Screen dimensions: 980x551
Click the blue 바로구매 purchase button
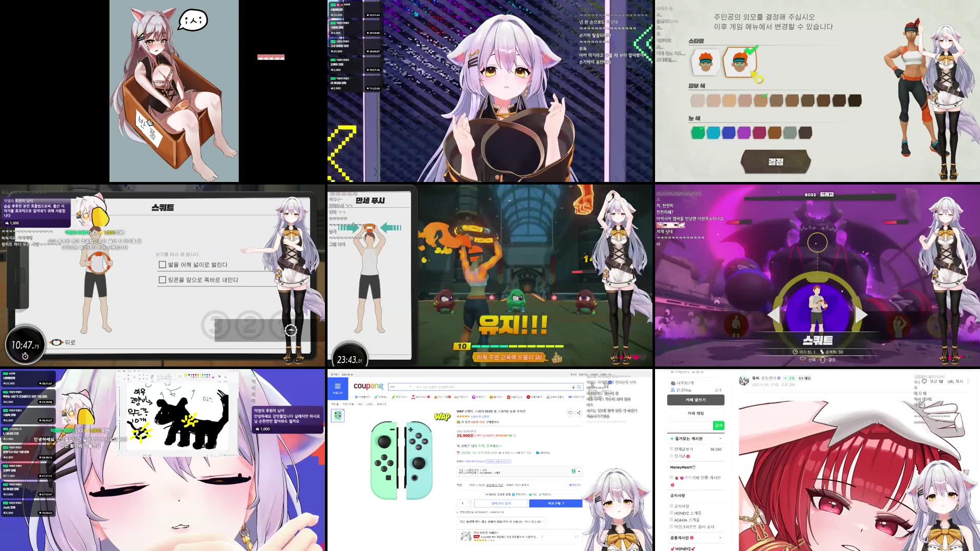(556, 503)
